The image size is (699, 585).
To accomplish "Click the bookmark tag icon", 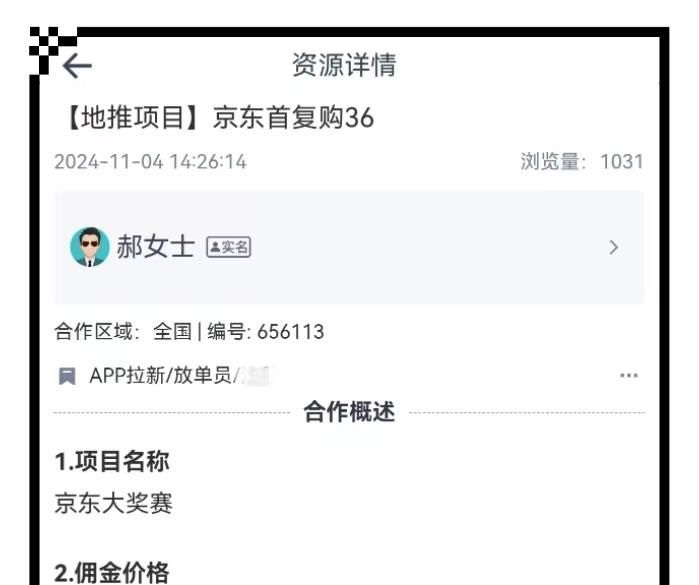I will pos(67,376).
